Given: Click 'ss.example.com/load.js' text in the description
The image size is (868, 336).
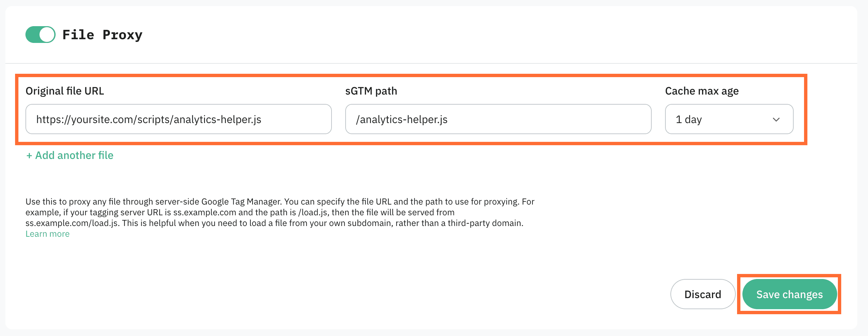Looking at the screenshot, I should pyautogui.click(x=72, y=223).
